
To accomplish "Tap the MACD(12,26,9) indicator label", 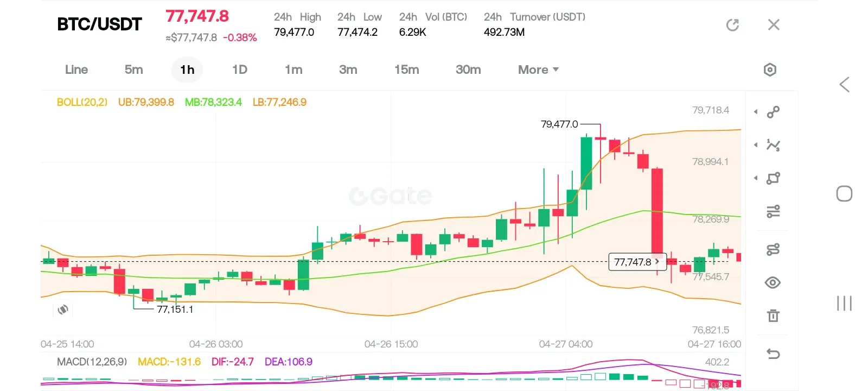I will [92, 362].
